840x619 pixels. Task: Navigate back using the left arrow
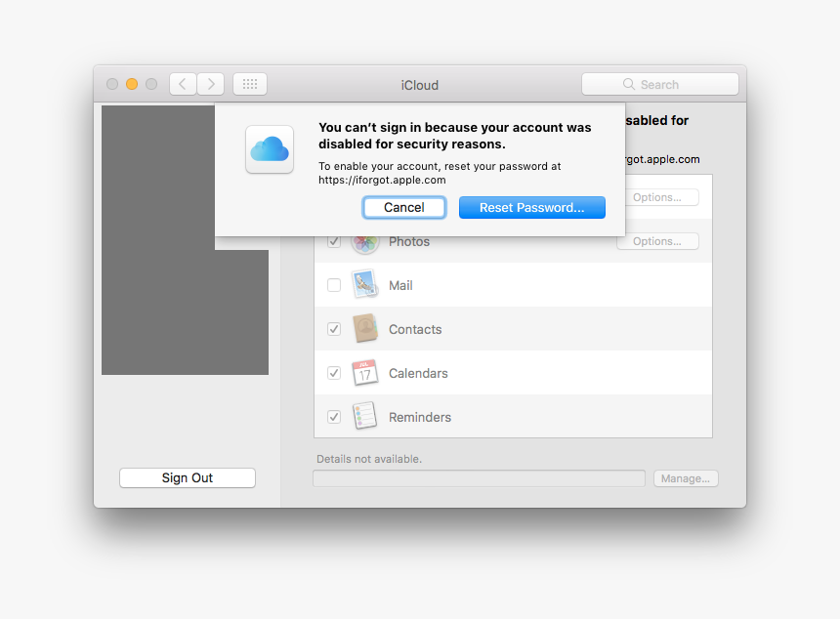[183, 83]
